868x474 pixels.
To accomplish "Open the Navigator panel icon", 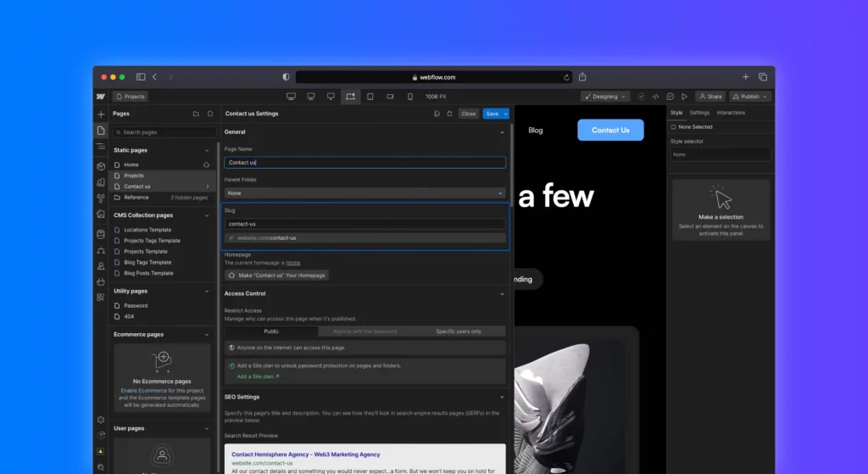I will [x=101, y=147].
